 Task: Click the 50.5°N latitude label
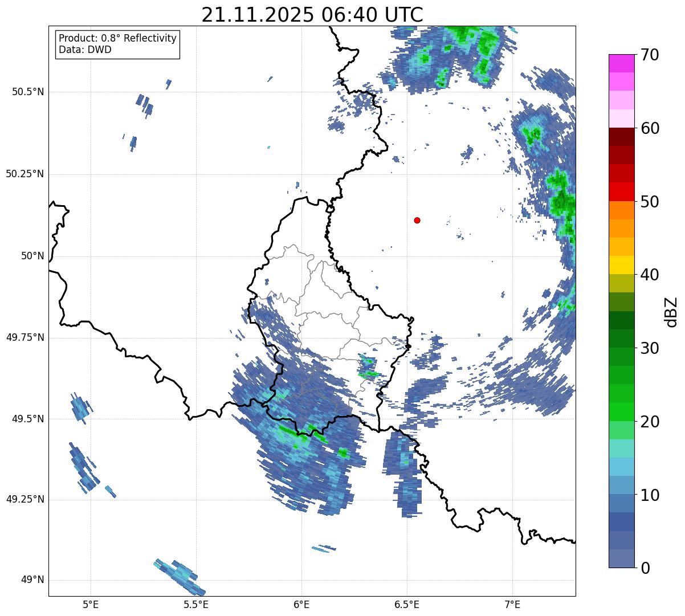27,92
